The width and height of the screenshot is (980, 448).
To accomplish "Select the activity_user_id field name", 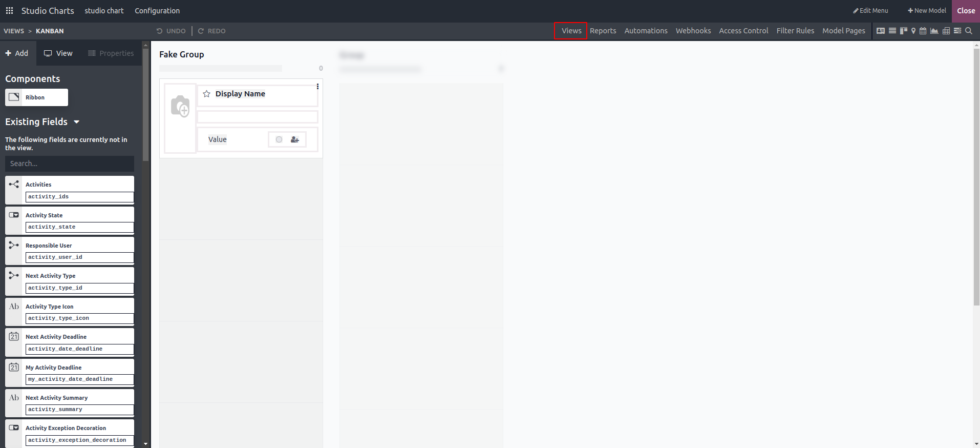I will 79,257.
